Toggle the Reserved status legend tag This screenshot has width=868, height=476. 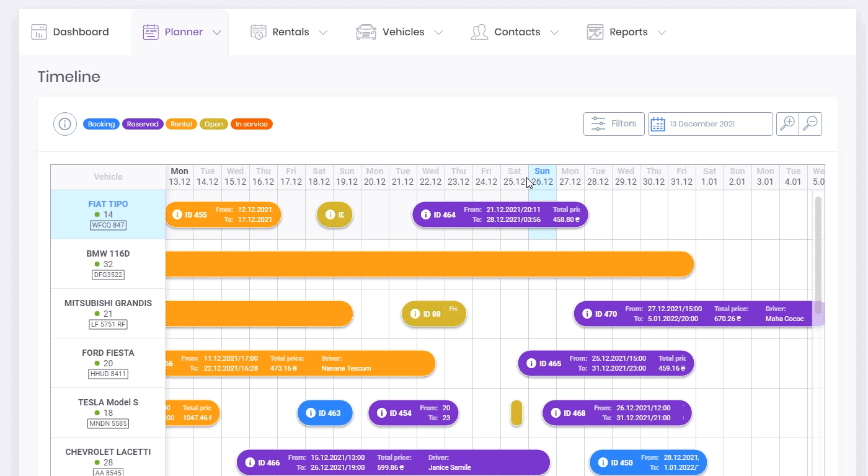pos(143,124)
